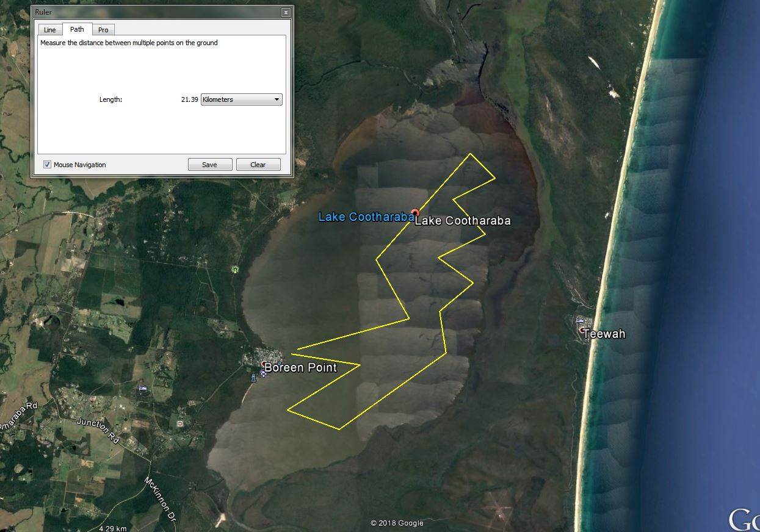Click the red Teewah placemark pin
Viewport: 760px width, 532px height.
581,330
